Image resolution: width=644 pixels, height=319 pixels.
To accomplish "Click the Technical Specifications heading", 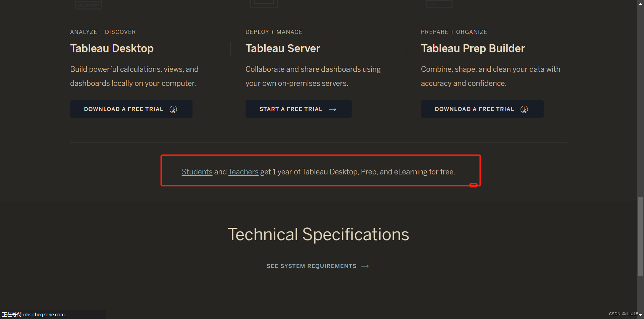I will [x=318, y=234].
